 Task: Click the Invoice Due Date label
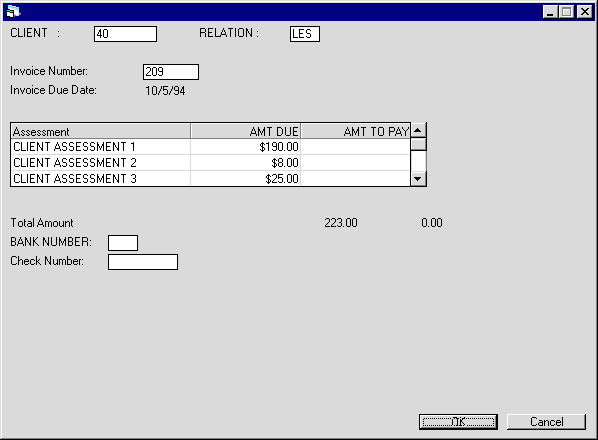click(x=53, y=90)
